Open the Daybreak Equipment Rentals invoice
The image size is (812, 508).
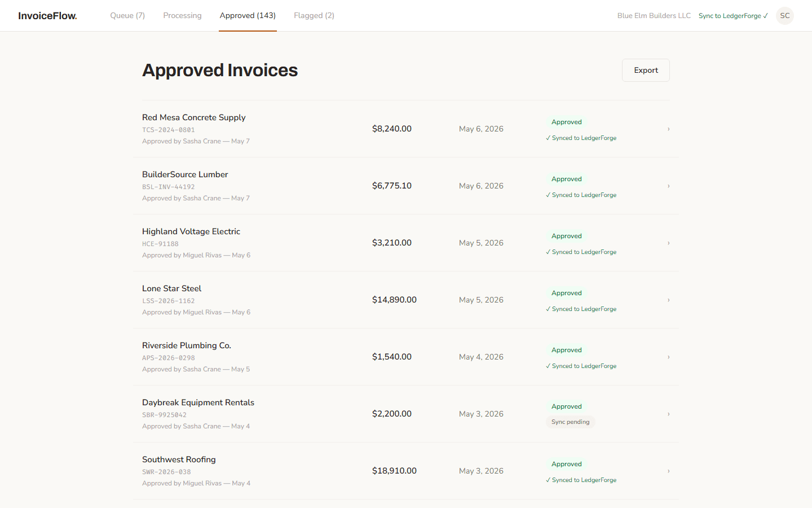(406, 414)
